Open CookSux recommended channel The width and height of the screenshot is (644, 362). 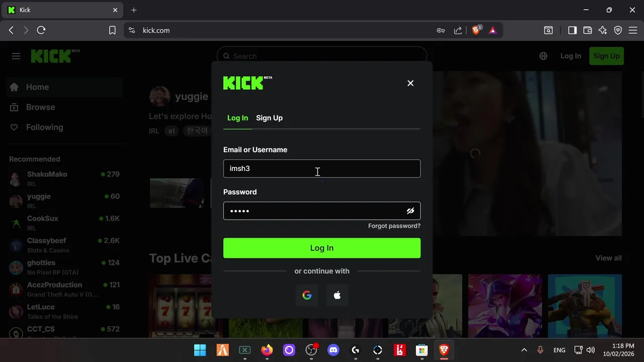pos(64,223)
